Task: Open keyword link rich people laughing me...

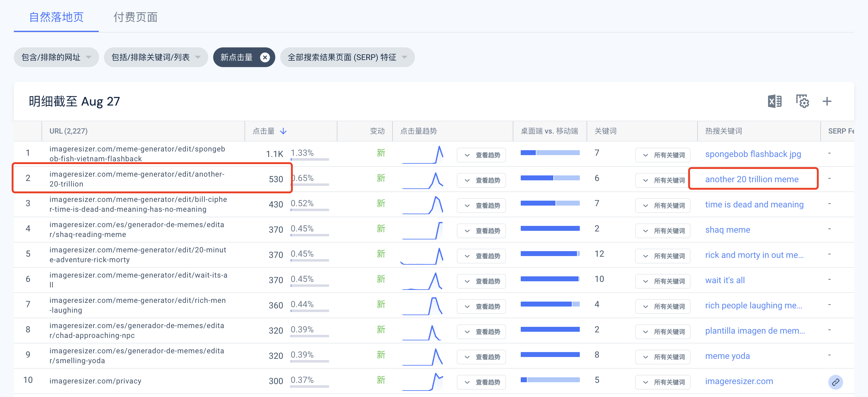Action: tap(754, 306)
